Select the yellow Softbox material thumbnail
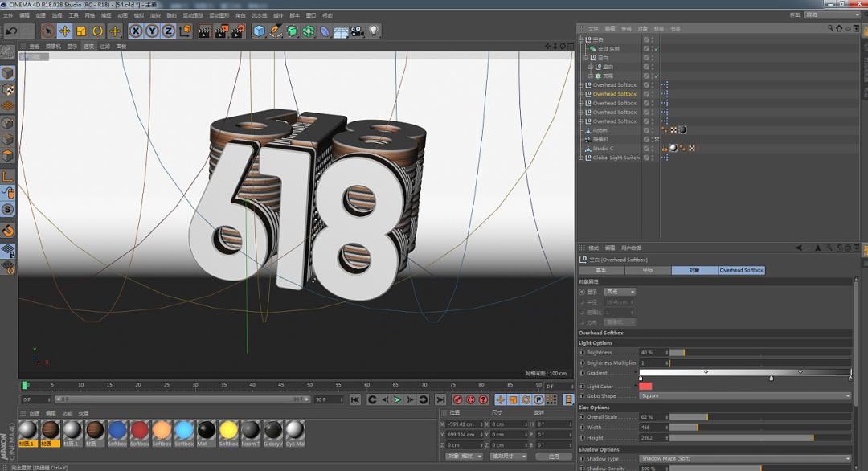The image size is (868, 471). click(x=228, y=430)
